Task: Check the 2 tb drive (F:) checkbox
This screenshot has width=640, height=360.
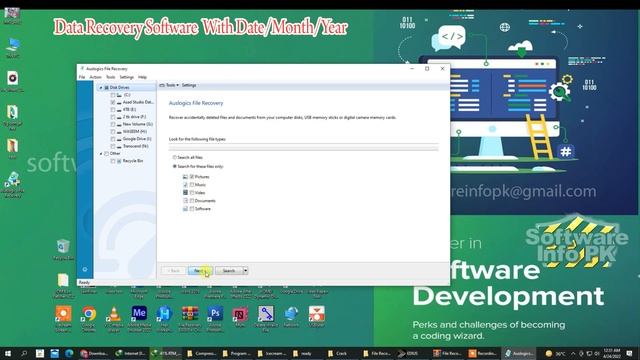Action: 113,117
